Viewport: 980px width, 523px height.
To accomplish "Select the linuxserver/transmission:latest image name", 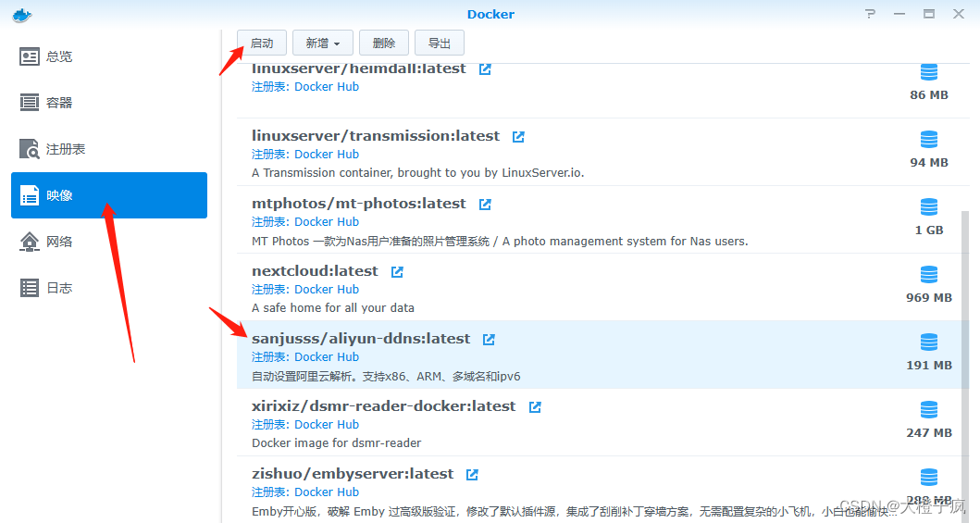I will (376, 136).
